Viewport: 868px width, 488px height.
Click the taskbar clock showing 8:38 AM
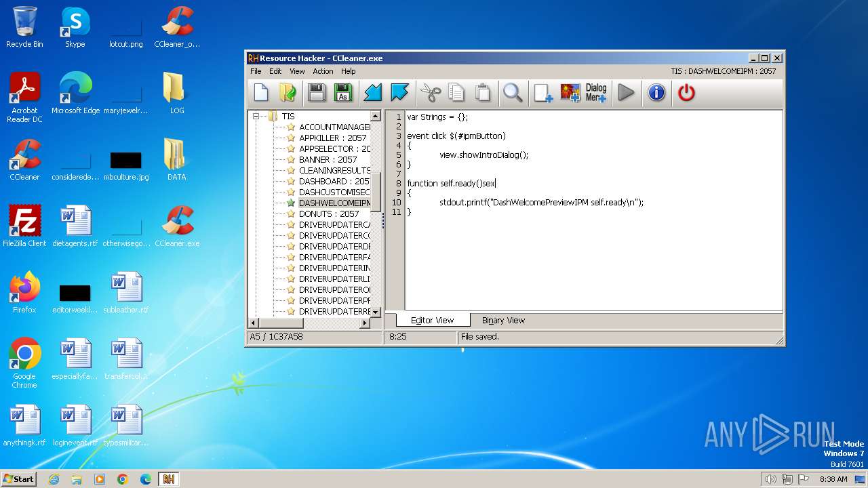click(x=833, y=479)
